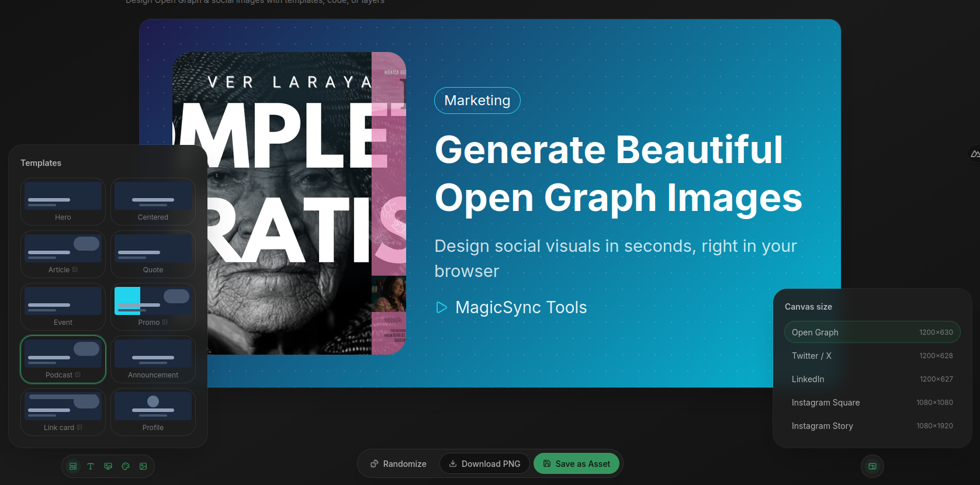Select the Podcast template card
Screen dimensions: 980x485
point(63,359)
